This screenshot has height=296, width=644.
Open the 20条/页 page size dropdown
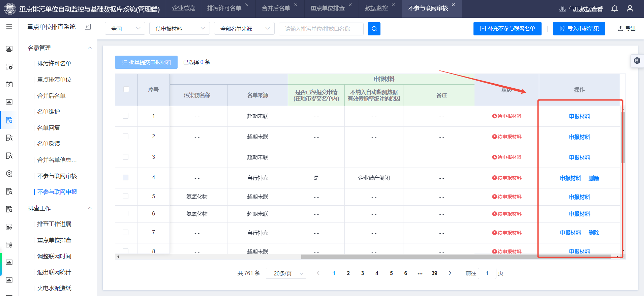coord(286,273)
